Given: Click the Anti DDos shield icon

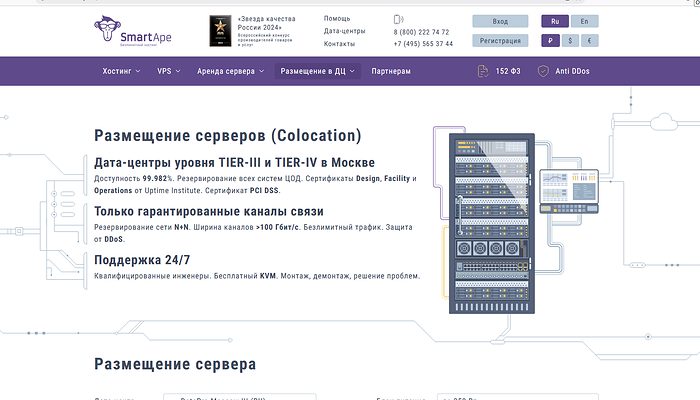Looking at the screenshot, I should coord(543,71).
